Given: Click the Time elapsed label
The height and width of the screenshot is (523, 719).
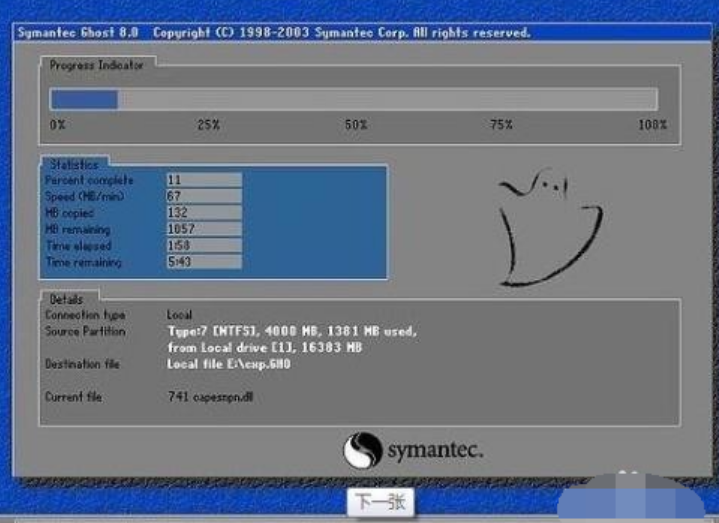Looking at the screenshot, I should pyautogui.click(x=78, y=246).
